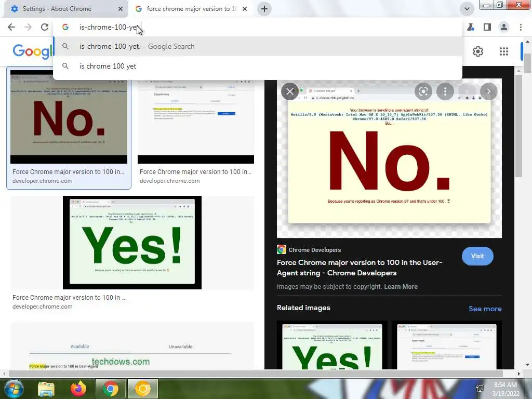Select the flags page result thumbnail
Image resolution: width=532 pixels, height=399 pixels.
[x=196, y=122]
